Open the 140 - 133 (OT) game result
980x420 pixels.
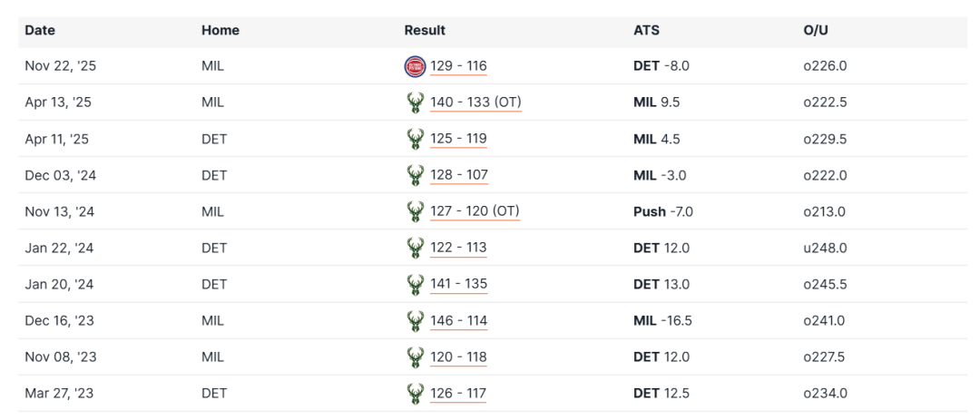coord(475,103)
